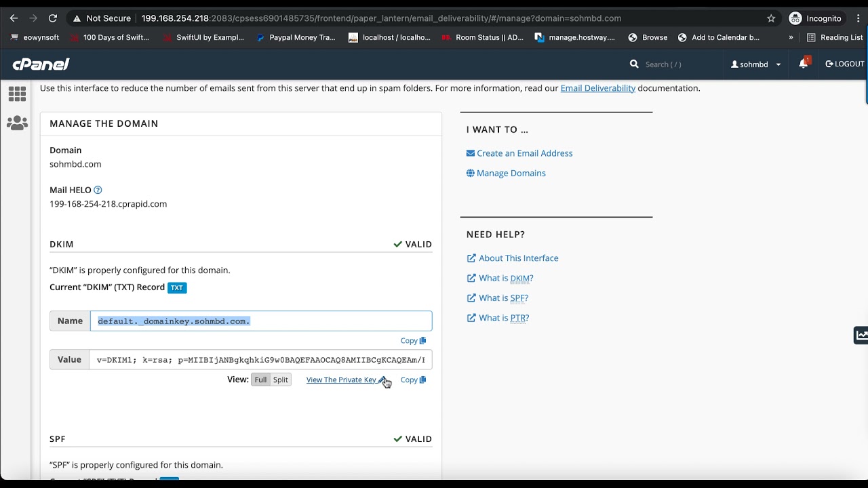Click the browser Forward arrow
The image size is (868, 488).
pos(33,18)
